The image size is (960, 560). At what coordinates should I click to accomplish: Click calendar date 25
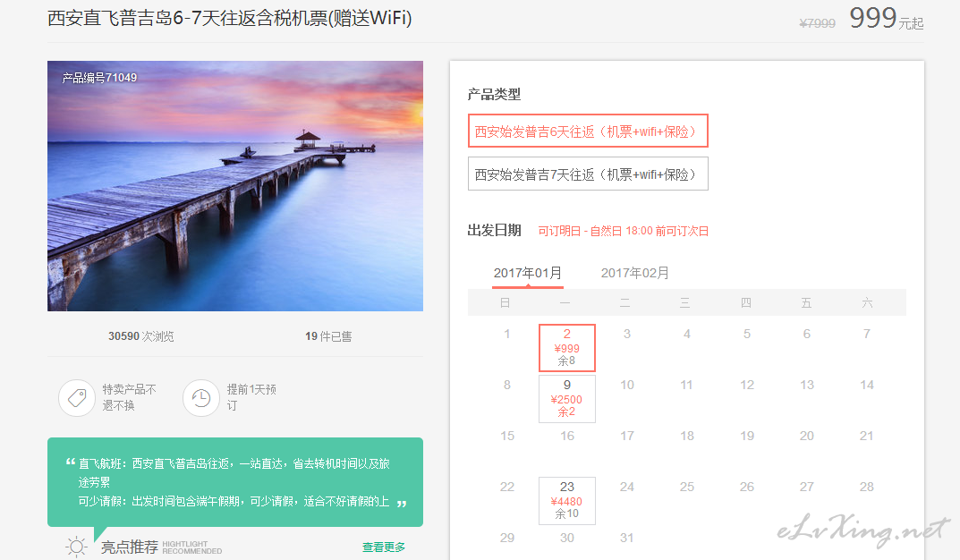pyautogui.click(x=686, y=487)
